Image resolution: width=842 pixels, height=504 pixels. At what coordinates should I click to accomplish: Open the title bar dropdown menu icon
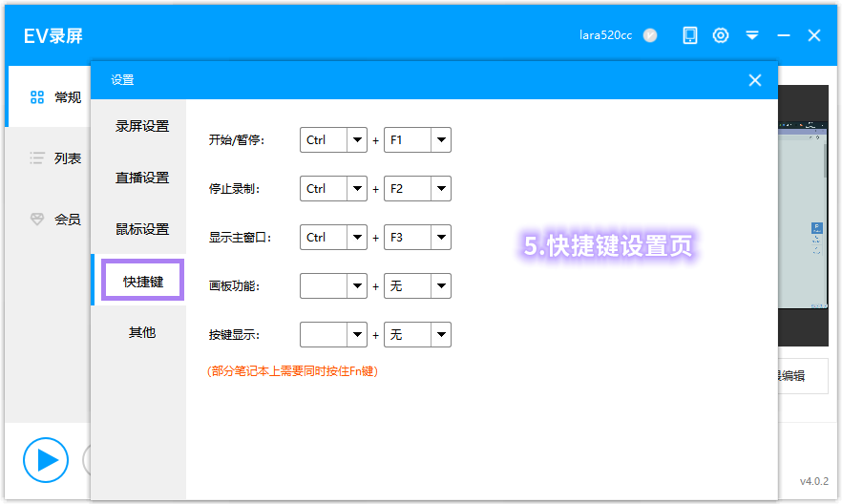pos(752,35)
